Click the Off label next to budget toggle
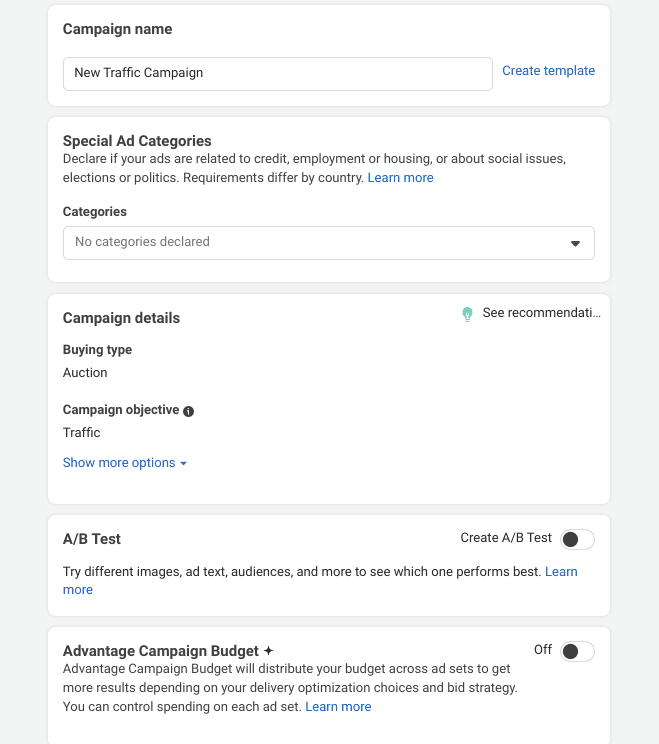This screenshot has height=744, width=659. pyautogui.click(x=543, y=649)
